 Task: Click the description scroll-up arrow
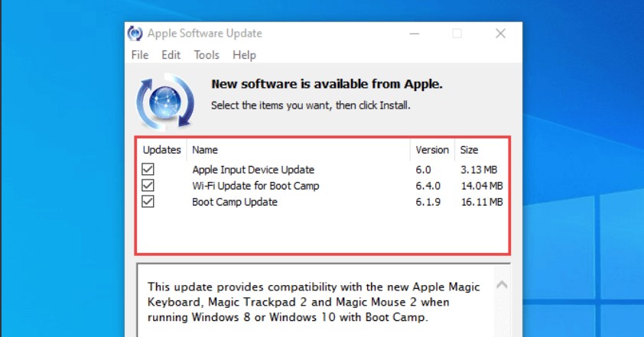coord(502,285)
